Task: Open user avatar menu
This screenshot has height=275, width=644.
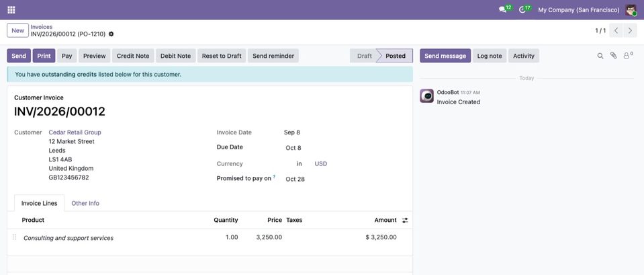Action: [x=631, y=9]
